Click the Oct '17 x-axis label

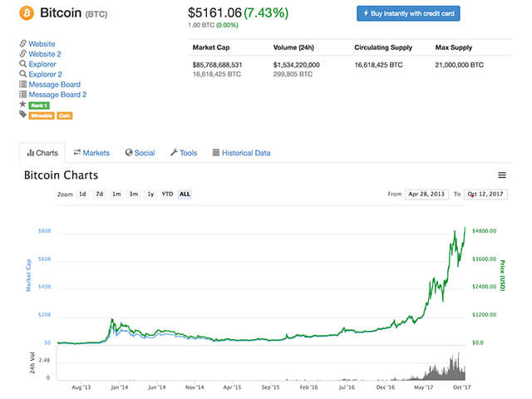[462, 387]
